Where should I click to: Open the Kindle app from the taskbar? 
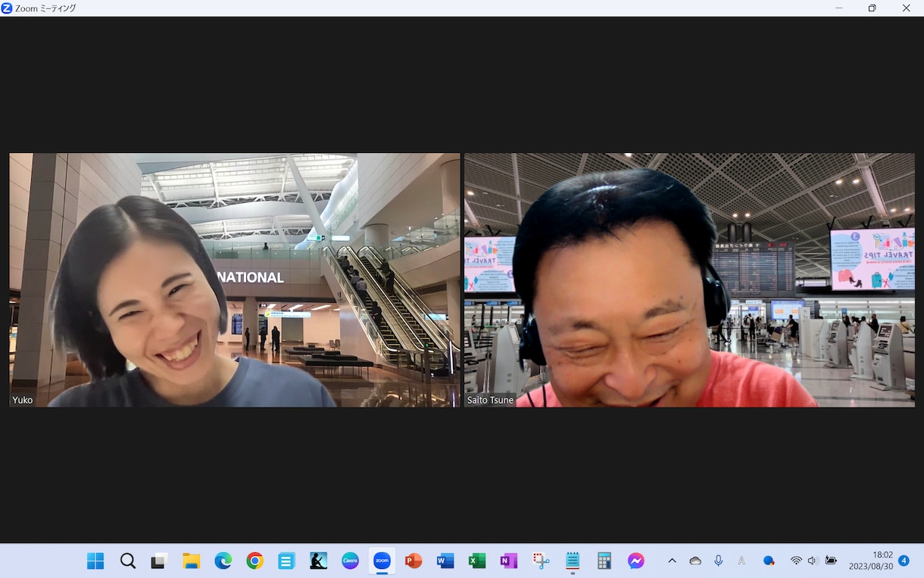coord(318,561)
